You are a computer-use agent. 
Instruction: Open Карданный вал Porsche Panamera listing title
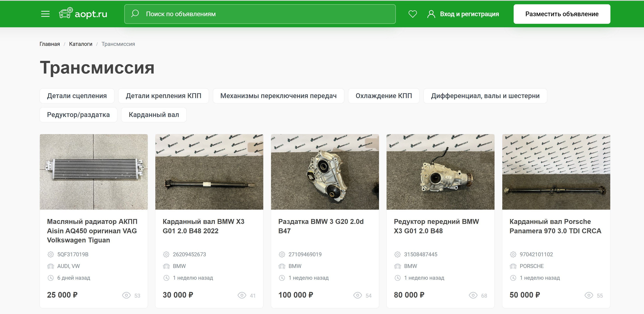(x=555, y=226)
